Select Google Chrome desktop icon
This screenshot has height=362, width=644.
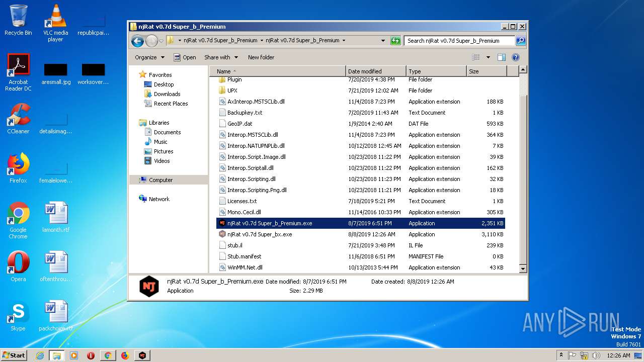coord(18,220)
